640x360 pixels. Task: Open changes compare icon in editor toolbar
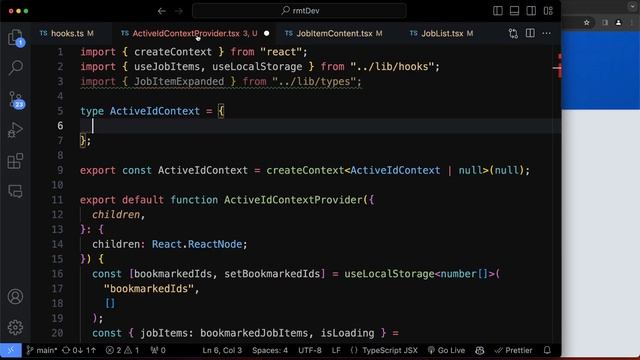(x=513, y=33)
